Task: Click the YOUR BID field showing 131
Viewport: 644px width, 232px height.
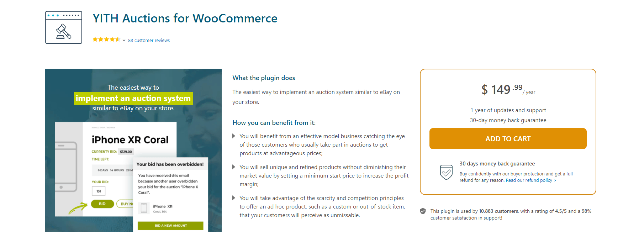Action: (99, 191)
